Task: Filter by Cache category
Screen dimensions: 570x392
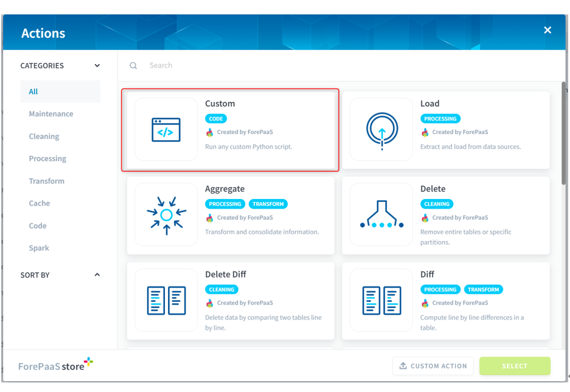Action: [39, 203]
